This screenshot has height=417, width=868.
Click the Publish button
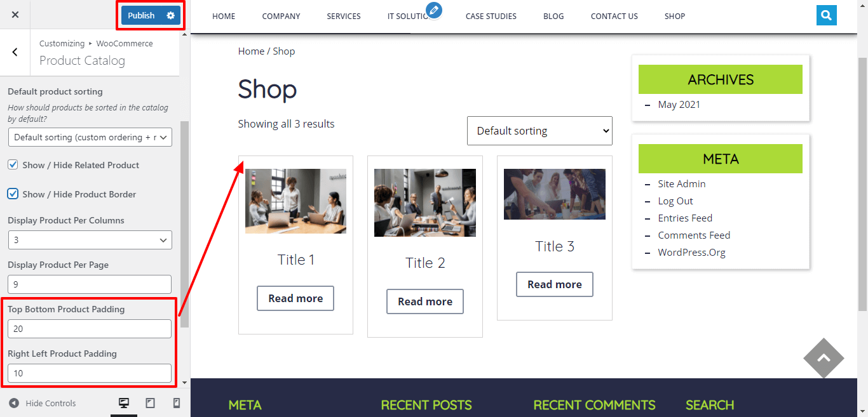pyautogui.click(x=141, y=15)
